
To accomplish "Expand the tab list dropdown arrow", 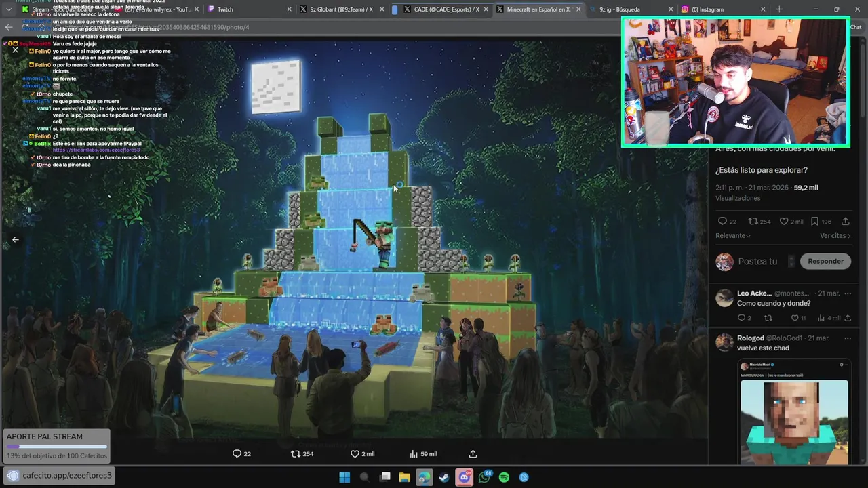I will click(x=8, y=9).
